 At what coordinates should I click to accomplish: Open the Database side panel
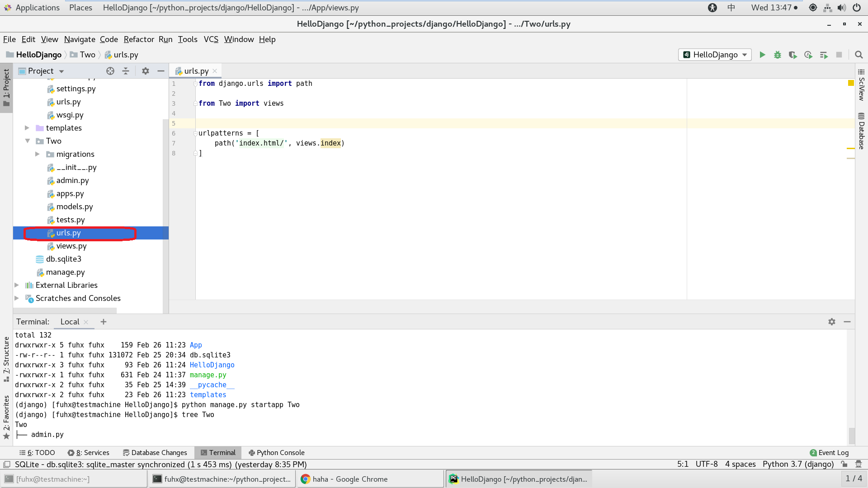(x=861, y=131)
